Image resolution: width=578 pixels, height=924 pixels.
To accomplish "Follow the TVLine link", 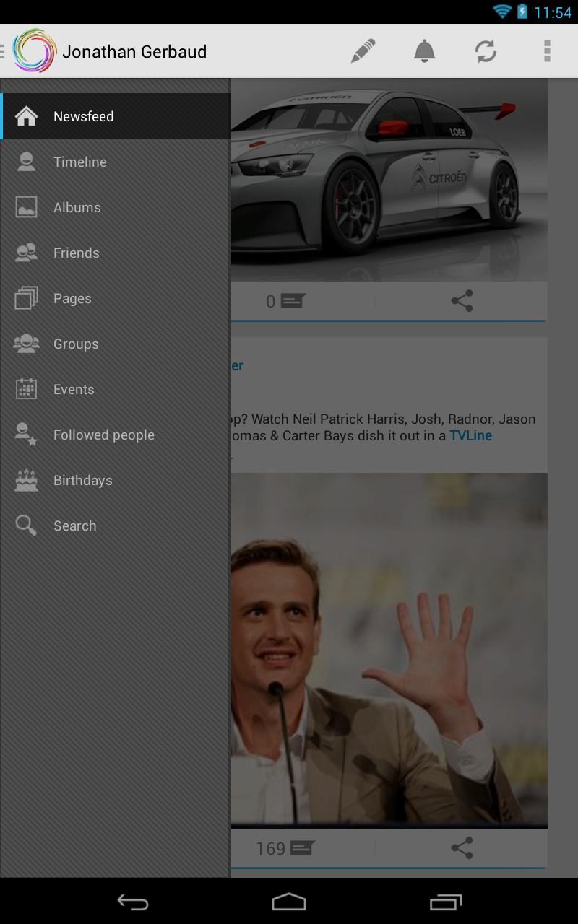I will tap(471, 436).
